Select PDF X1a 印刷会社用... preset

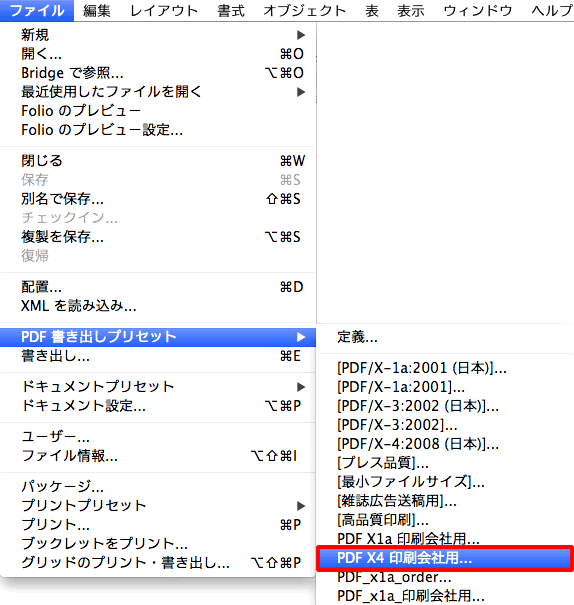pos(445,538)
